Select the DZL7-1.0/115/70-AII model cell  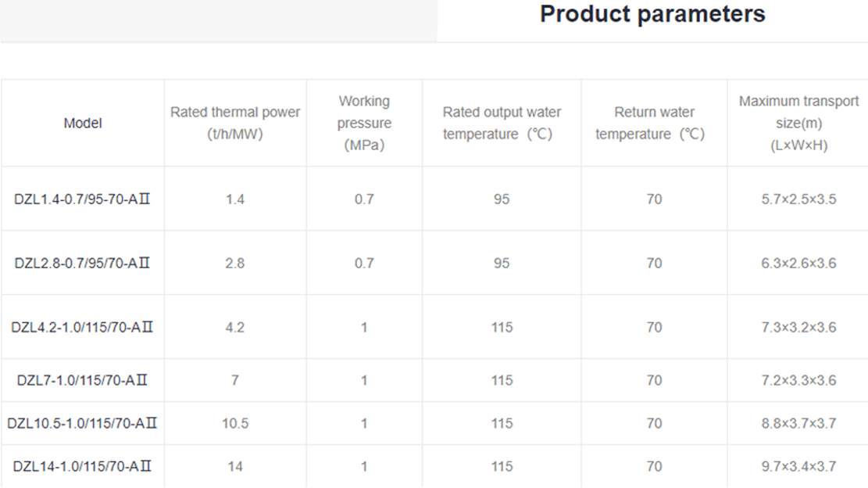coord(83,381)
